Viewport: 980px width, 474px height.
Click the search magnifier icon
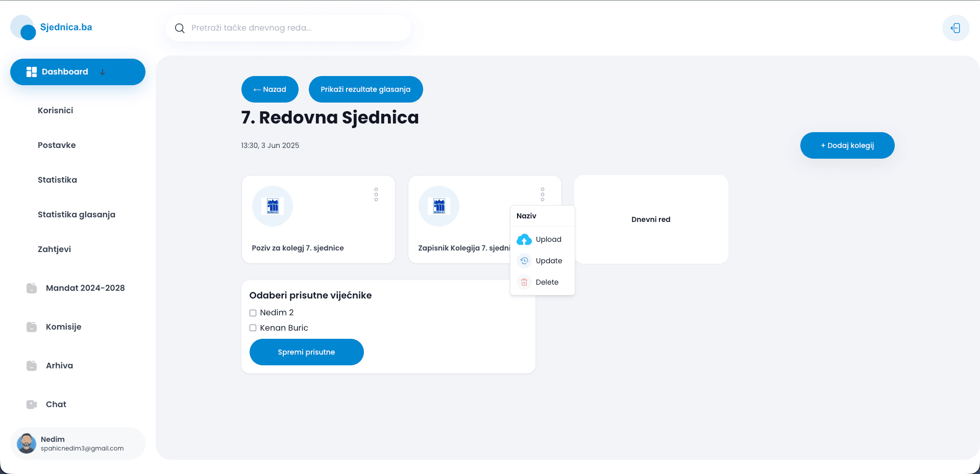tap(180, 28)
